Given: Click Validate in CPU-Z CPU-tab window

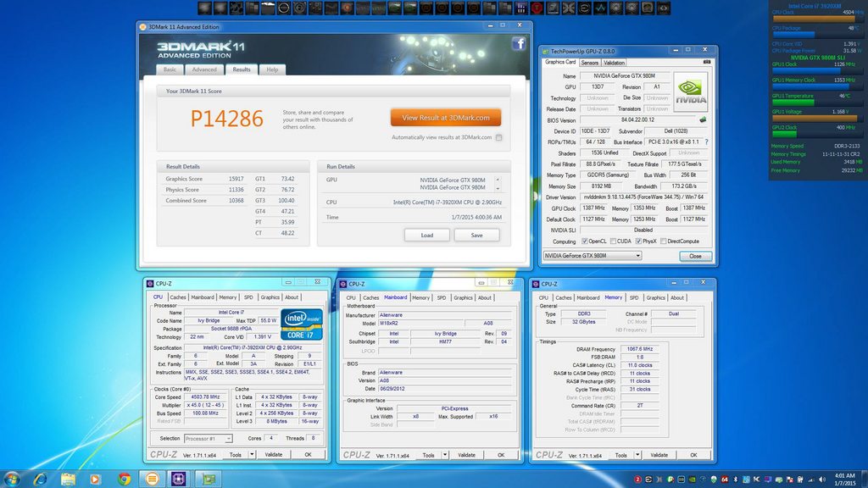Looking at the screenshot, I should point(274,455).
